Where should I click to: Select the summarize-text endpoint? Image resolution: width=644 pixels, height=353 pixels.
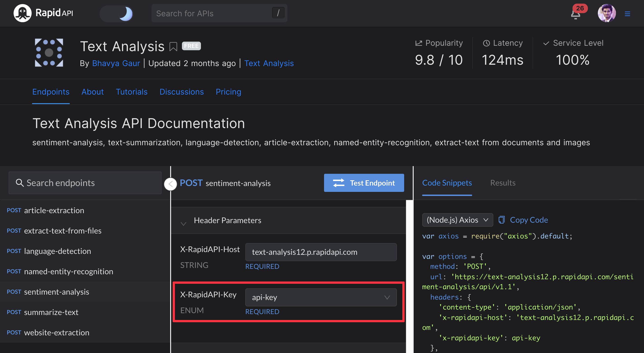[x=51, y=312]
